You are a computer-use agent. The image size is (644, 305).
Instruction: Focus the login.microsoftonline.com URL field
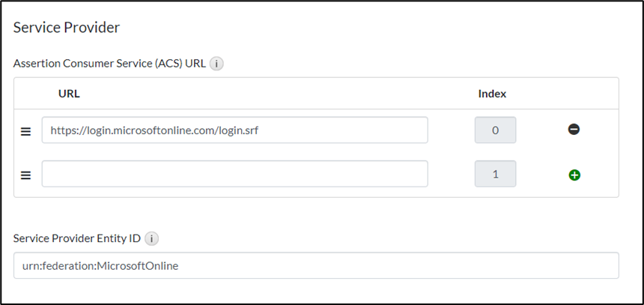tap(234, 130)
